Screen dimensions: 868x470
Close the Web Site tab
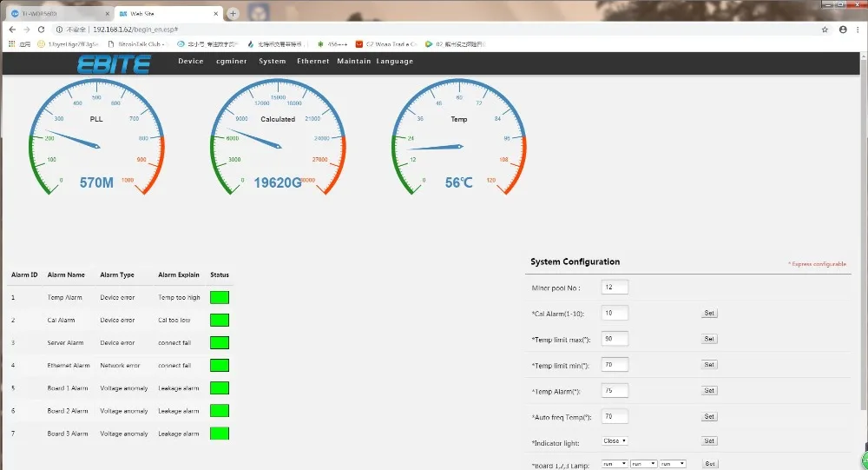coord(216,13)
